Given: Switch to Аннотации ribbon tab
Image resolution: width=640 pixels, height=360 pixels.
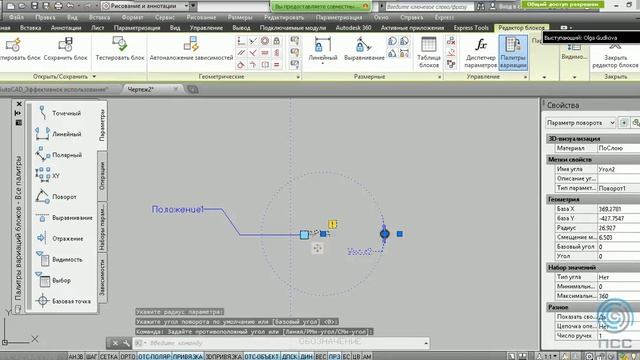Looking at the screenshot, I should coord(66,28).
